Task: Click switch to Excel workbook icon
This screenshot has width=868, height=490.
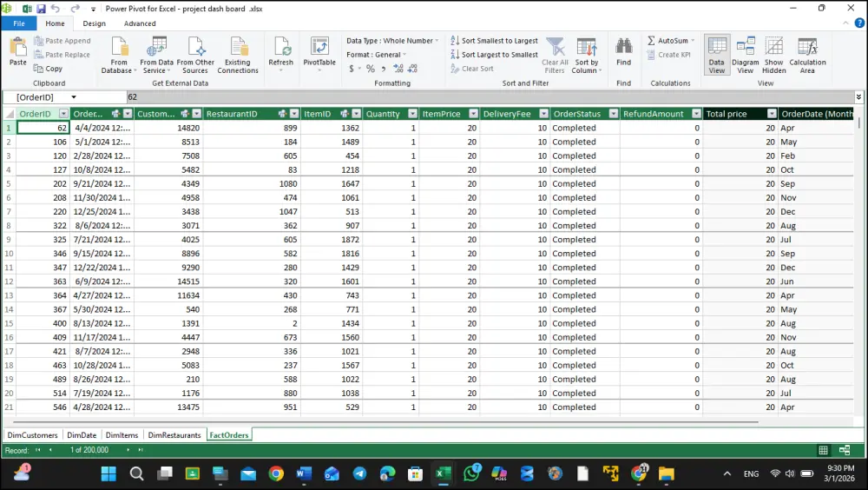Action: 27,9
